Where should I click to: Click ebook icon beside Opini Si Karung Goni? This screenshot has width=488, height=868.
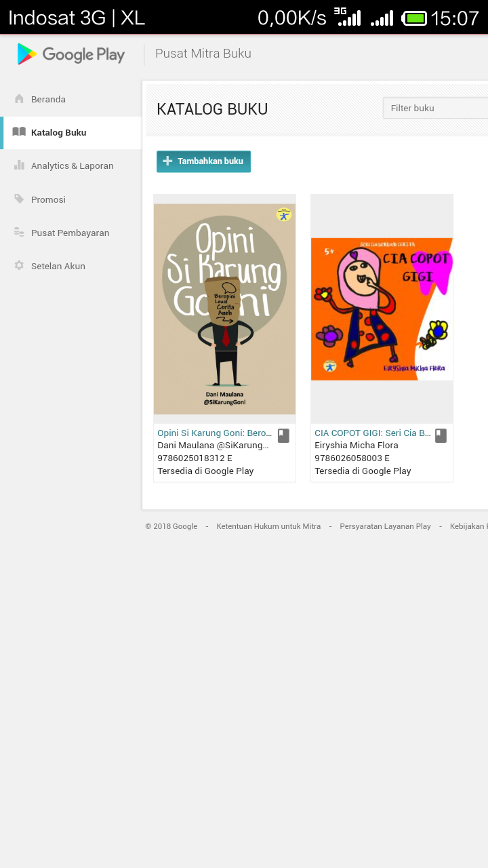click(x=283, y=435)
